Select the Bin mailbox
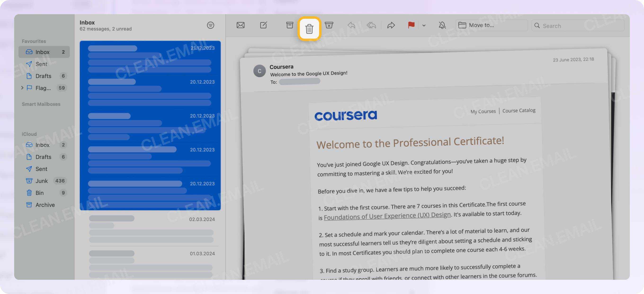644x294 pixels. 40,193
